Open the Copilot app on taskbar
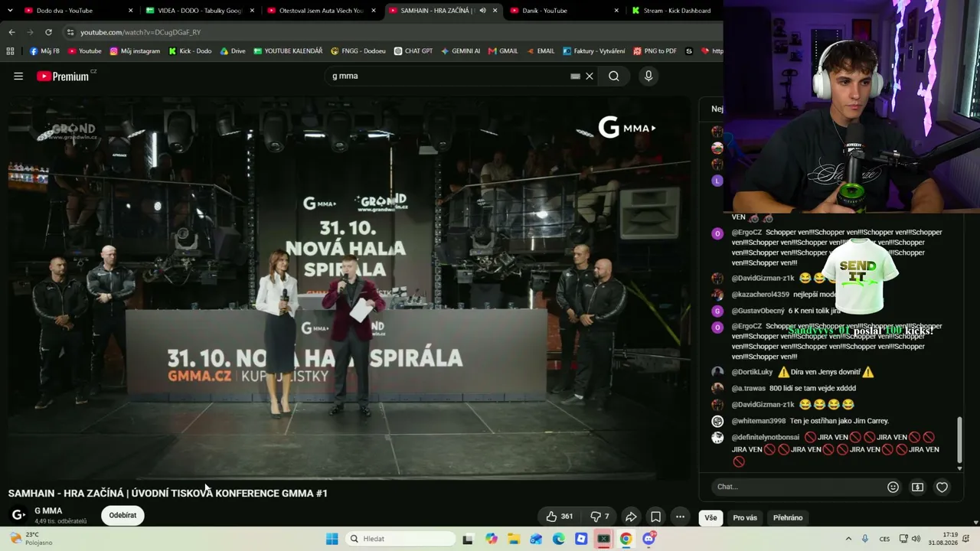This screenshot has width=980, height=551. (x=491, y=539)
